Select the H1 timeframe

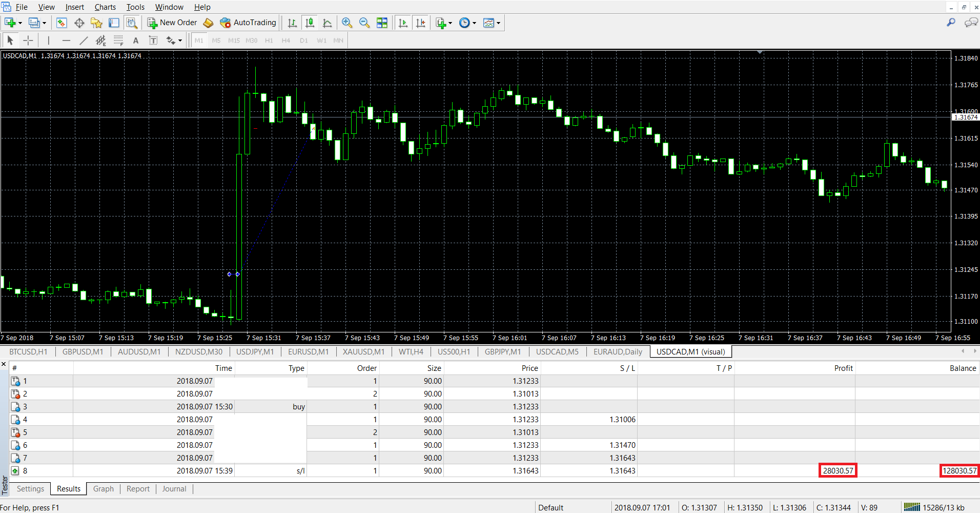(269, 40)
